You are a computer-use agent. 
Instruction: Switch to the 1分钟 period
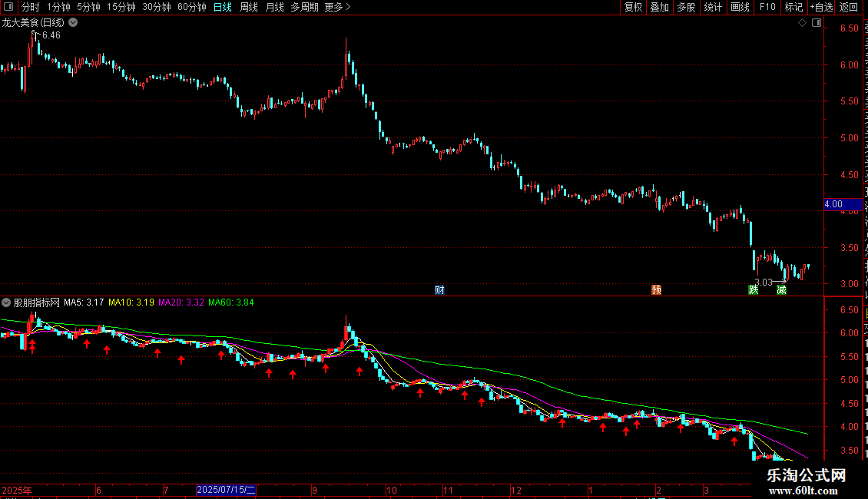(58, 7)
